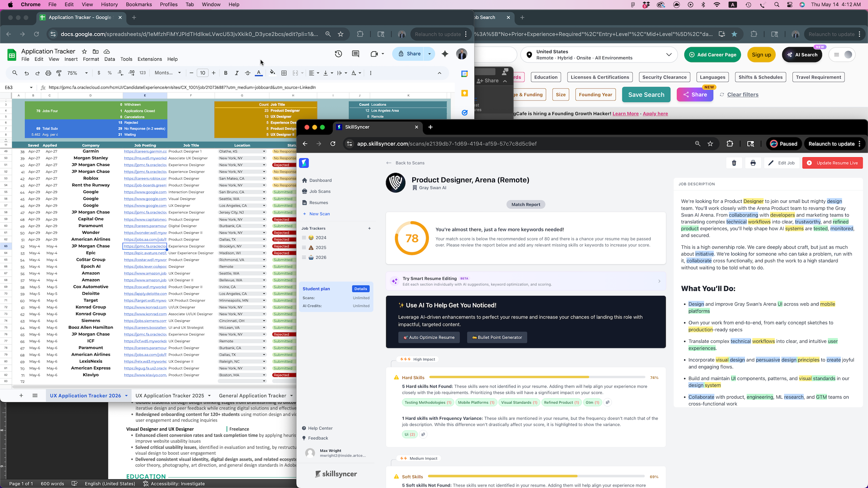Toggle strikethrough formatting in Sheets toolbar

click(248, 73)
